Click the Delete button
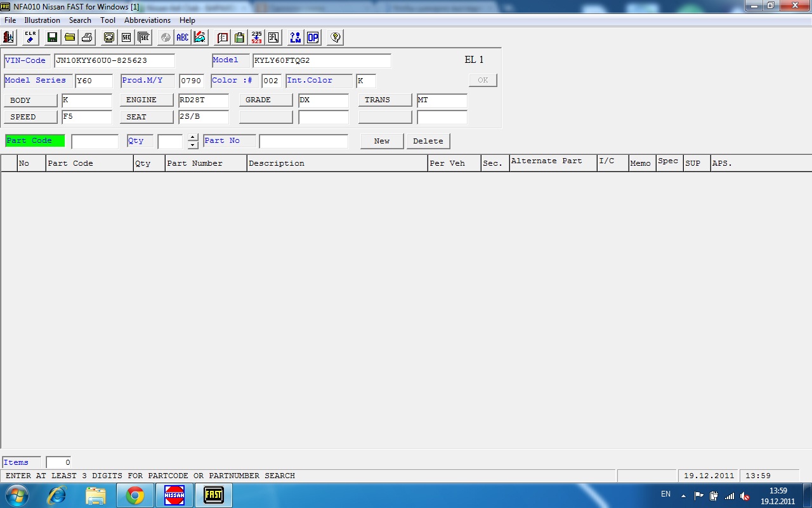Image resolution: width=812 pixels, height=508 pixels. pyautogui.click(x=428, y=141)
